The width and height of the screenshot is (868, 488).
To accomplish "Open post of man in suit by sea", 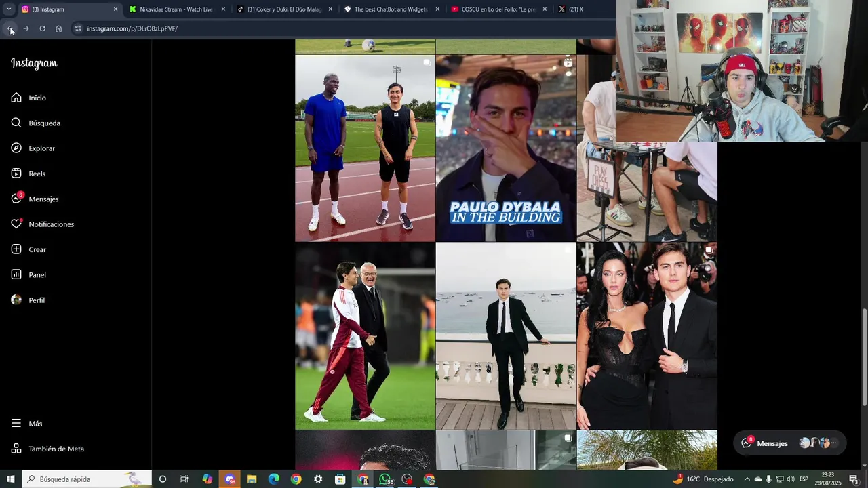I will coord(506,335).
